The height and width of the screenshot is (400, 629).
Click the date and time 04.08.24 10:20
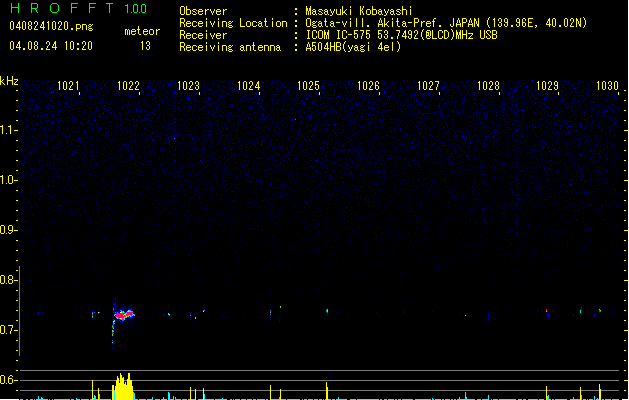click(50, 46)
